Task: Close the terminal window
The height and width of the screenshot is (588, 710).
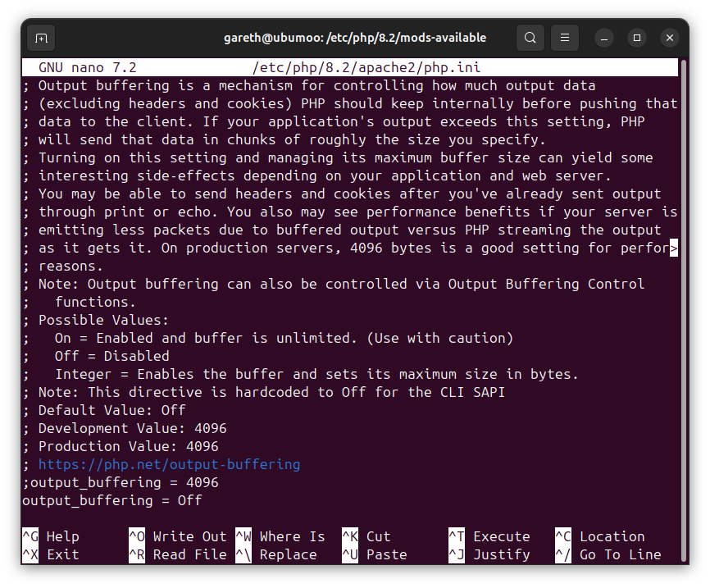Action: click(670, 38)
